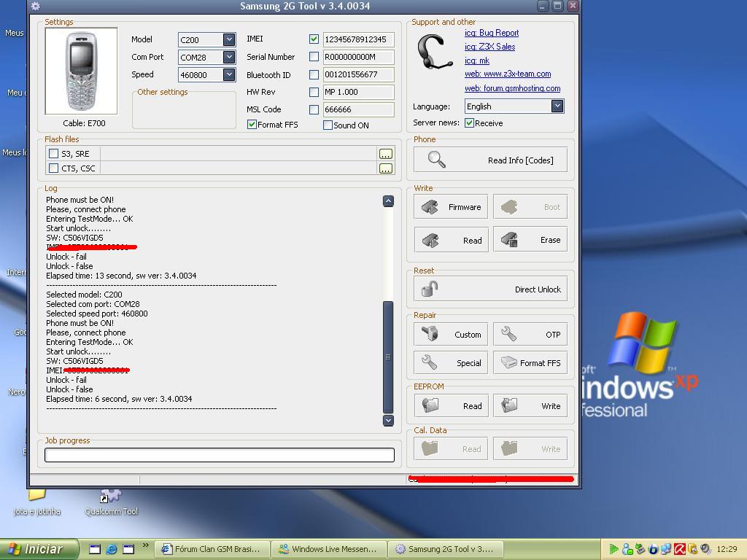This screenshot has width=747, height=560.
Task: Open the jota e jotinha folder
Action: [x=36, y=503]
